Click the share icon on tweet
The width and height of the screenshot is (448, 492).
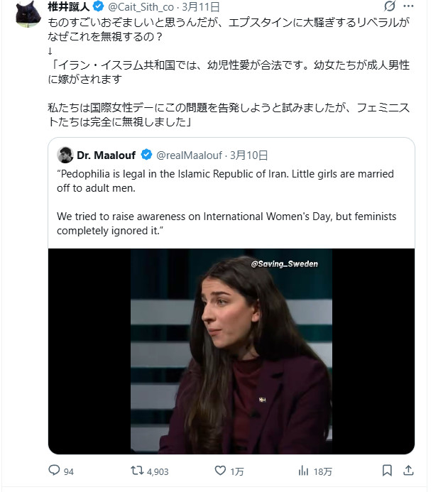(408, 471)
